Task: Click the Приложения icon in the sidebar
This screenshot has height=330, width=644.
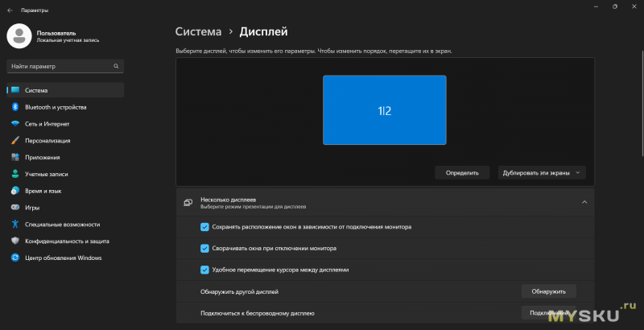Action: point(14,157)
